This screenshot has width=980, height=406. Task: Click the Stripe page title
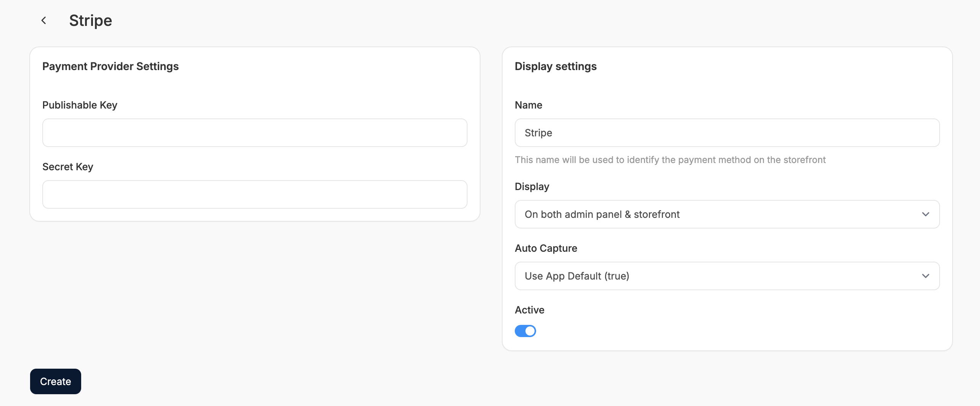[91, 21]
